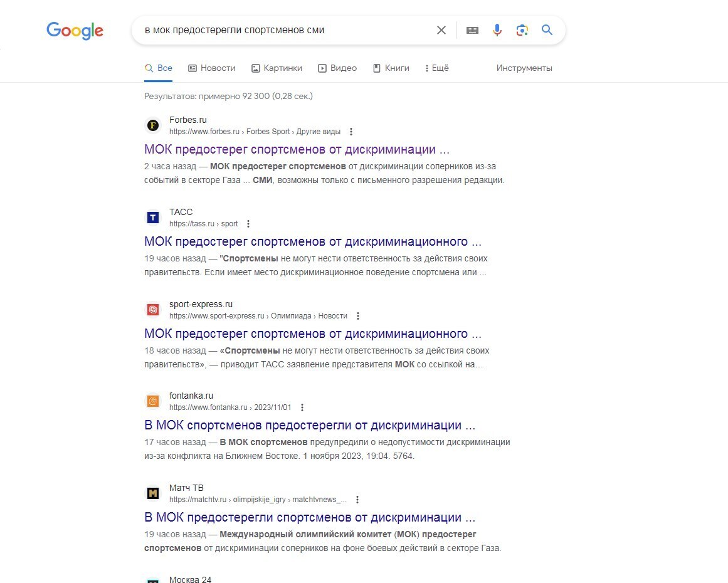
Task: Start voice search with microphone icon
Action: pos(497,30)
